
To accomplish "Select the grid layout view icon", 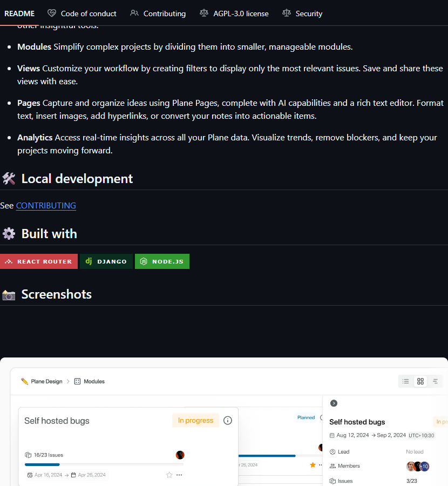I will tap(420, 381).
